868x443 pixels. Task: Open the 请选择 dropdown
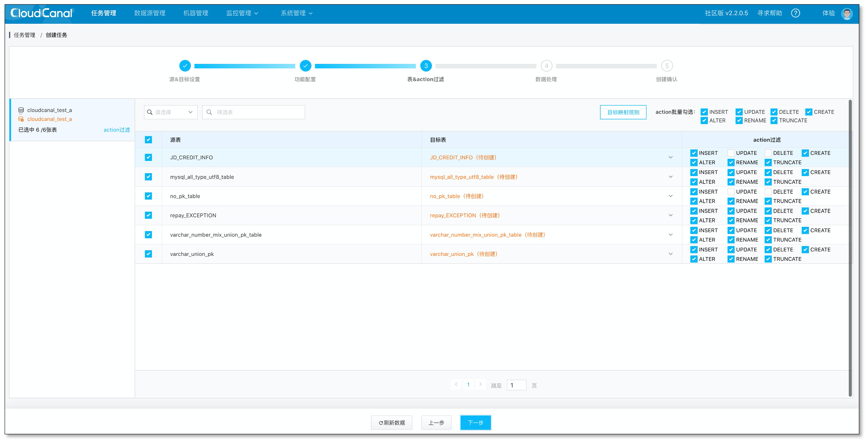point(170,112)
